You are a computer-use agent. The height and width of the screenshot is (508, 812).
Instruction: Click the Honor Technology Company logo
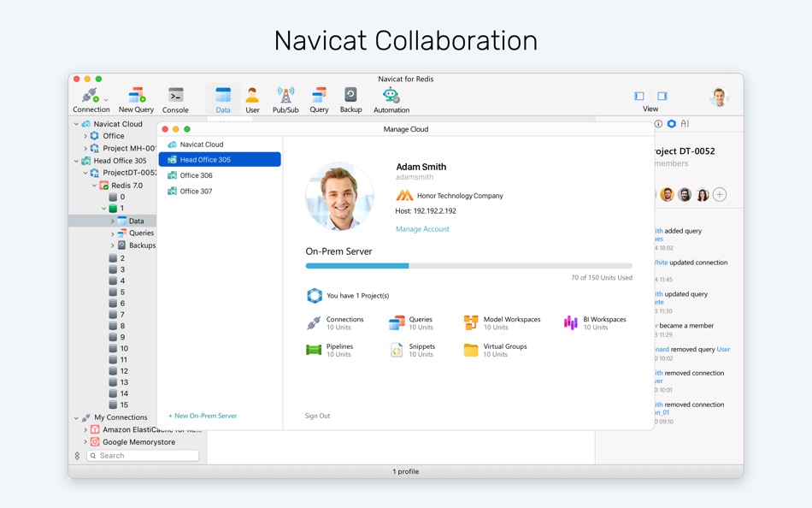click(x=404, y=196)
